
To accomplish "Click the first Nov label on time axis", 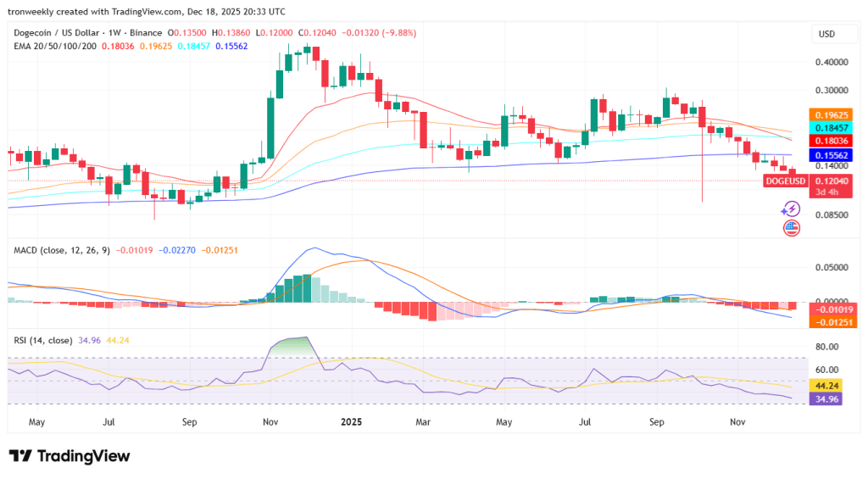I will pos(270,422).
